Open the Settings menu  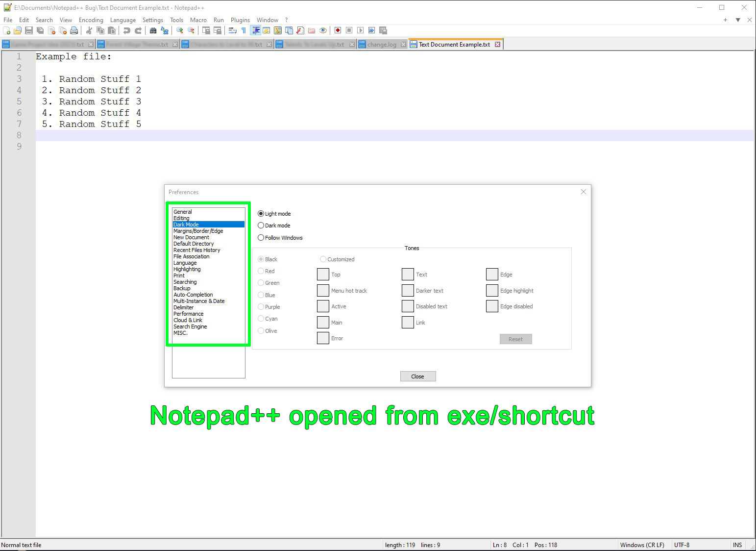tap(153, 20)
